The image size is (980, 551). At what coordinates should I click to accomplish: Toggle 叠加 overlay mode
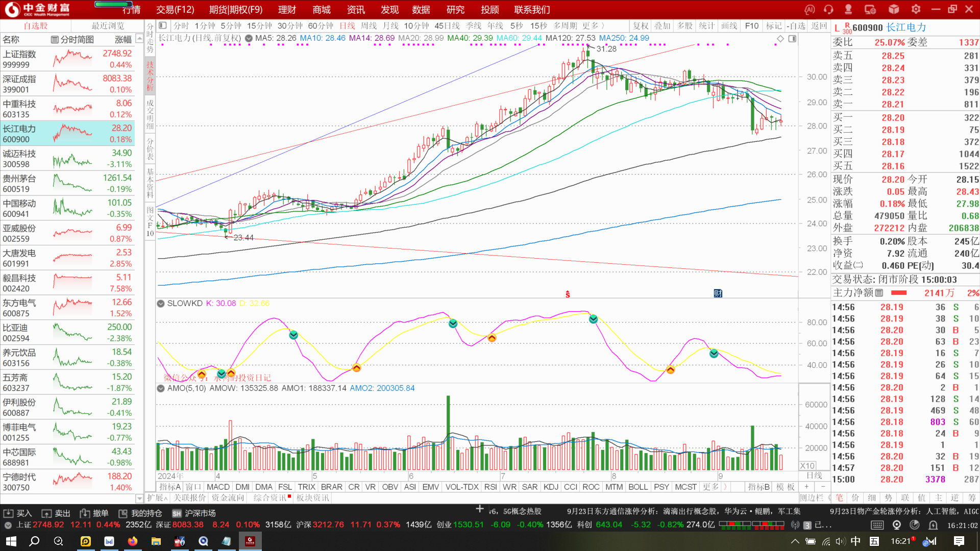point(662,26)
